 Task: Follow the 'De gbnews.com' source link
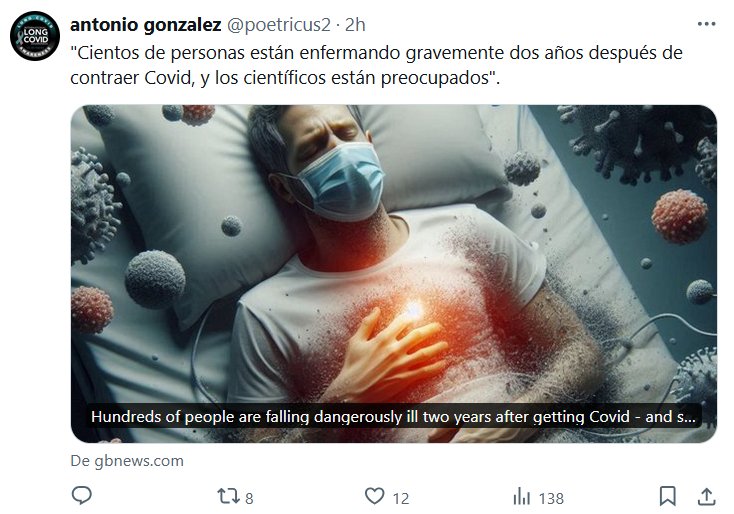pos(127,461)
